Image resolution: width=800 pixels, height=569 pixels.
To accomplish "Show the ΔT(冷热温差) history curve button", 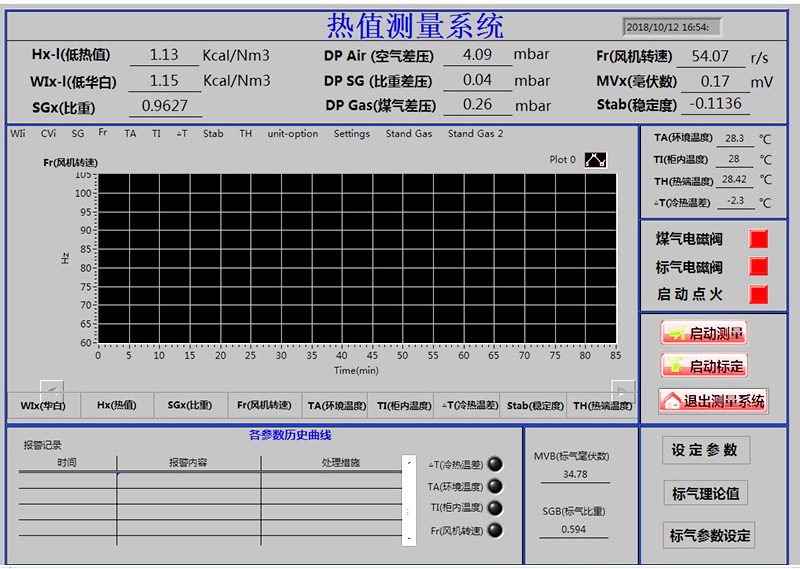I will [x=467, y=406].
